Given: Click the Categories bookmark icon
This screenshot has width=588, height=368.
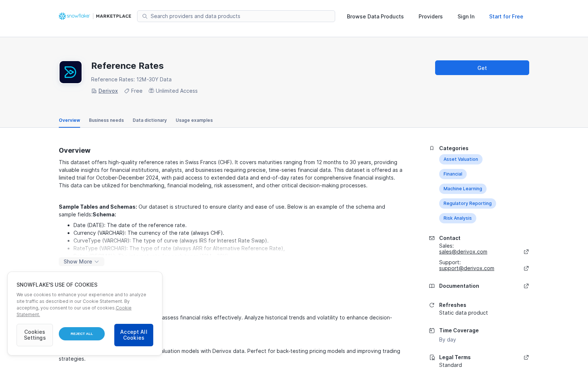Looking at the screenshot, I should click(432, 148).
